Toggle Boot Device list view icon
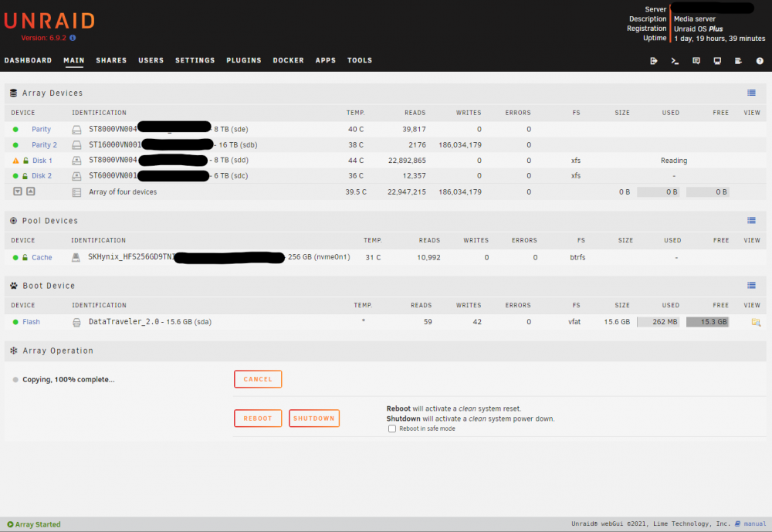Image resolution: width=772 pixels, height=532 pixels. coord(751,285)
